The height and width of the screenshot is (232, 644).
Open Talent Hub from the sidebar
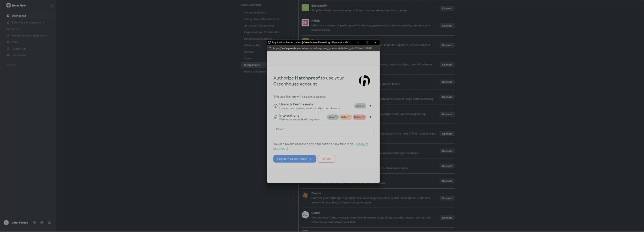pos(19,49)
